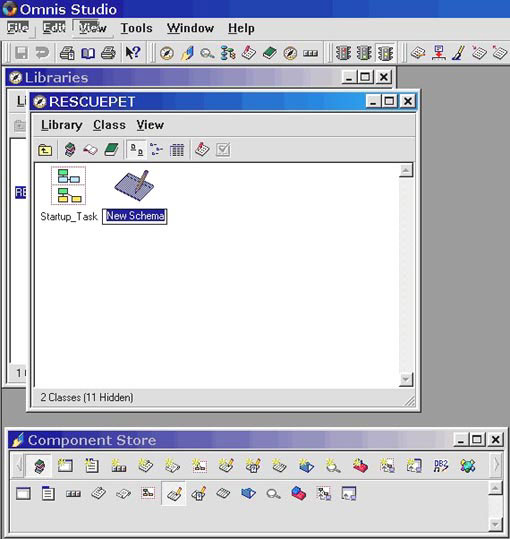Image resolution: width=510 pixels, height=539 pixels.
Task: Open the inheritance tree icon in main toolbar
Action: point(228,53)
